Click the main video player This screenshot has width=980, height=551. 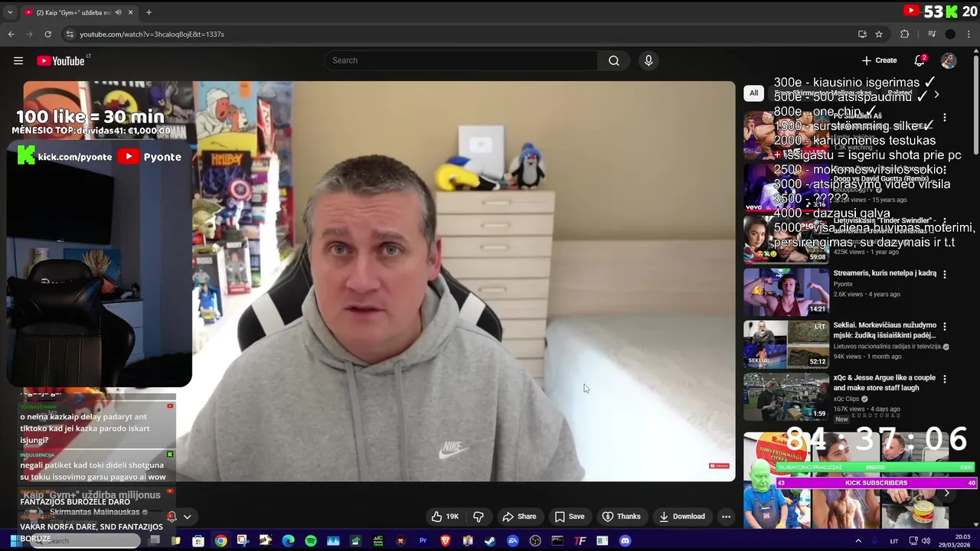(379, 282)
